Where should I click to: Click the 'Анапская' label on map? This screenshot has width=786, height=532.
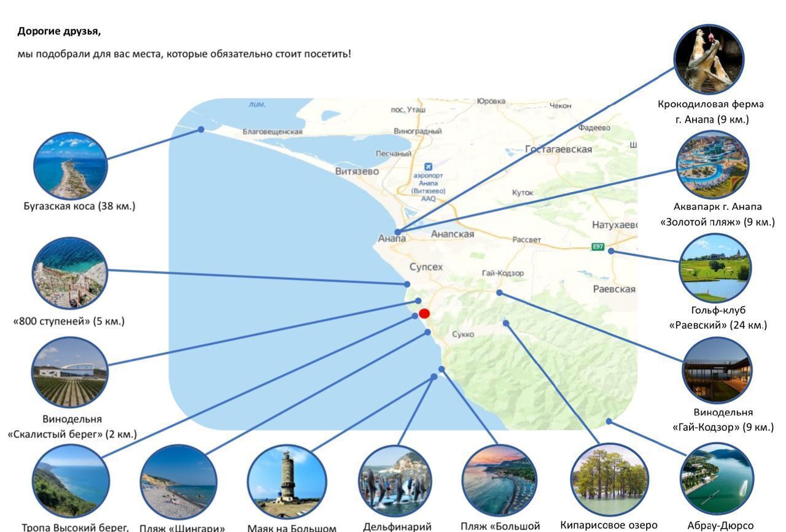click(453, 234)
